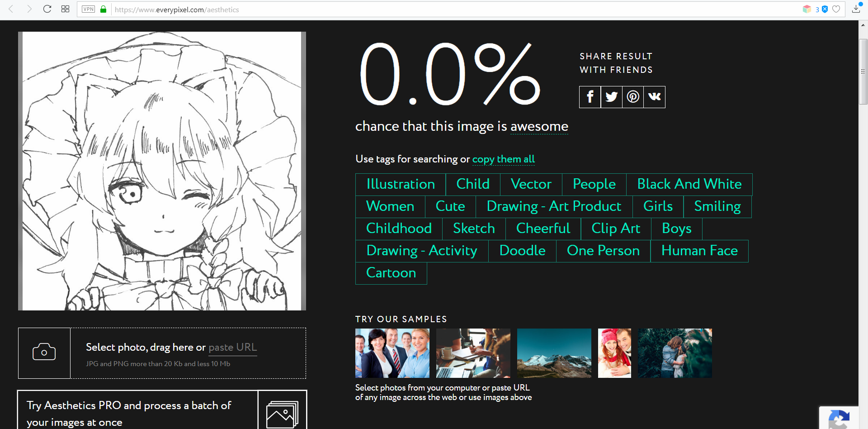Open the downloads icon
This screenshot has height=429, width=868.
click(x=856, y=9)
